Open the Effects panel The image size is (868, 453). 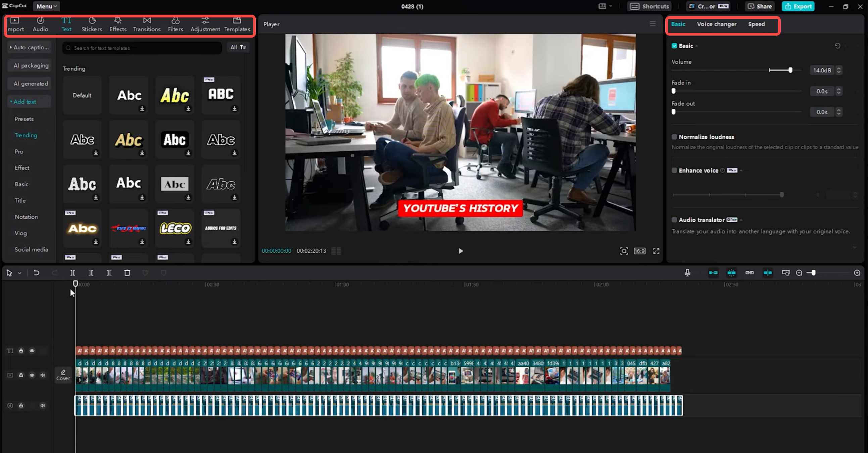tap(117, 24)
